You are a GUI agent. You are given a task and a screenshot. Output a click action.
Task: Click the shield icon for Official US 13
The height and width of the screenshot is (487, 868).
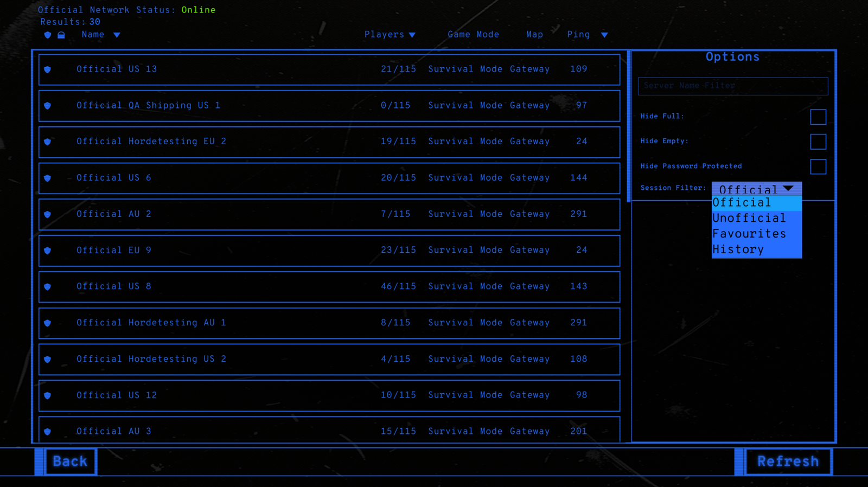(x=48, y=69)
